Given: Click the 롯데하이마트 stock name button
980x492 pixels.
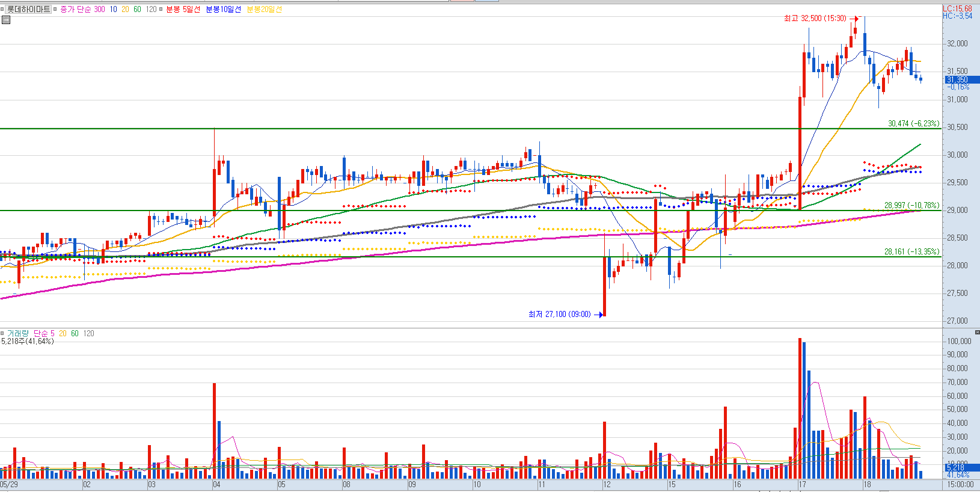Looking at the screenshot, I should pyautogui.click(x=28, y=9).
